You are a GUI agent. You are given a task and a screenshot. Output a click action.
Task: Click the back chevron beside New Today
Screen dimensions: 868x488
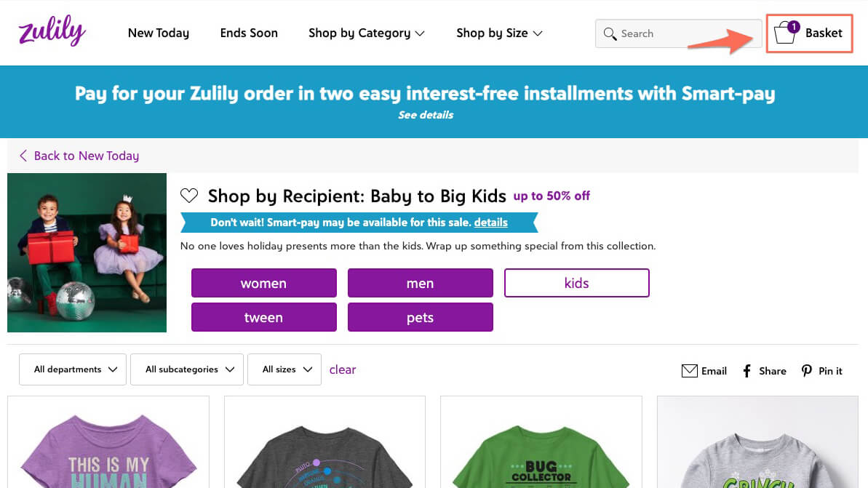click(23, 156)
